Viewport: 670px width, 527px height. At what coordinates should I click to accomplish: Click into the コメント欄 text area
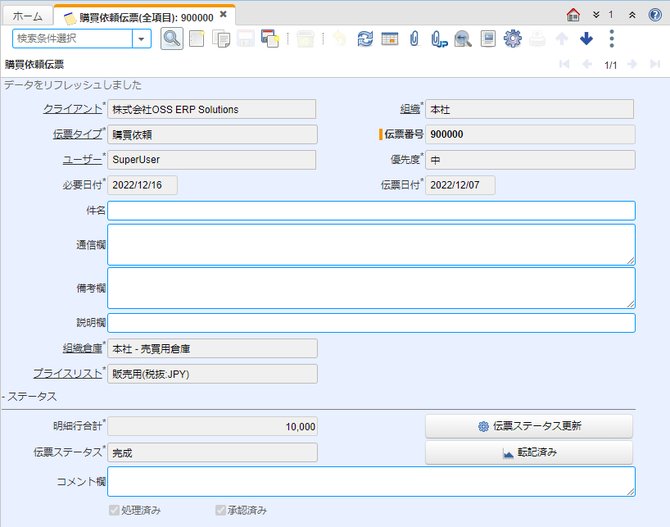click(371, 482)
